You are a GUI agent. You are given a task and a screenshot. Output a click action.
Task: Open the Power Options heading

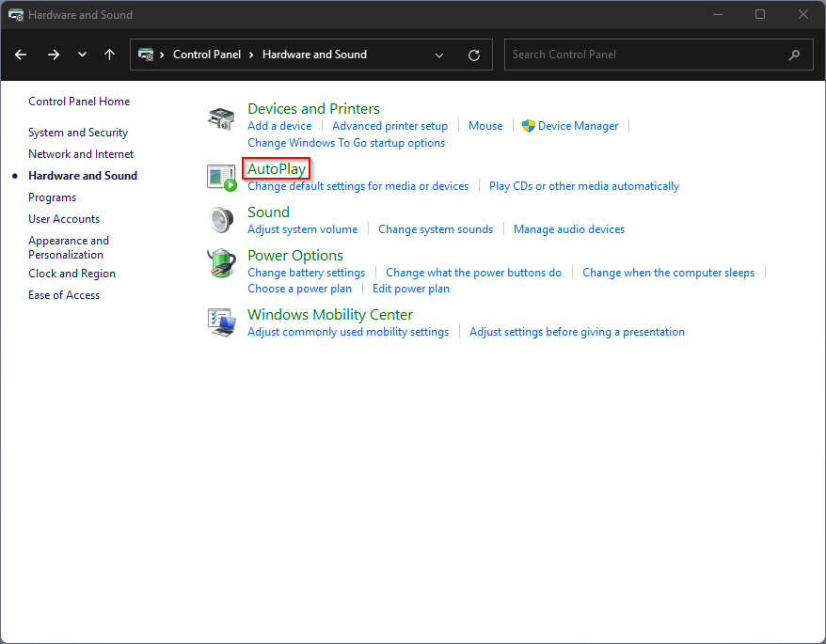pyautogui.click(x=295, y=256)
